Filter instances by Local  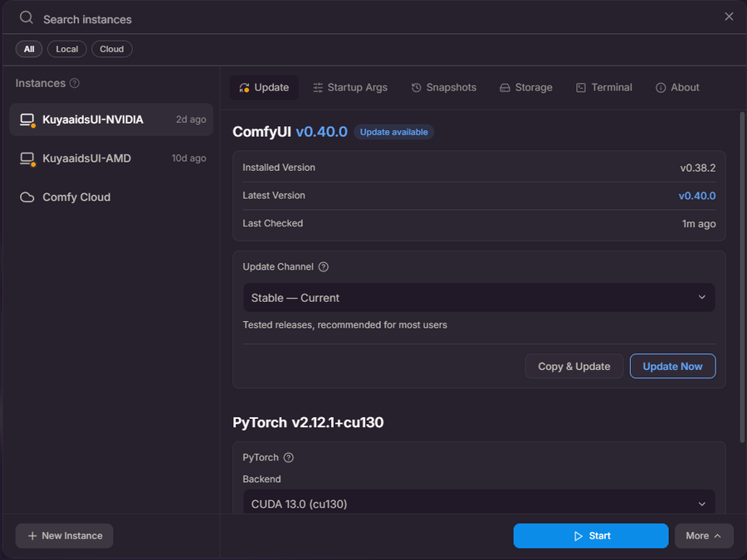[66, 49]
